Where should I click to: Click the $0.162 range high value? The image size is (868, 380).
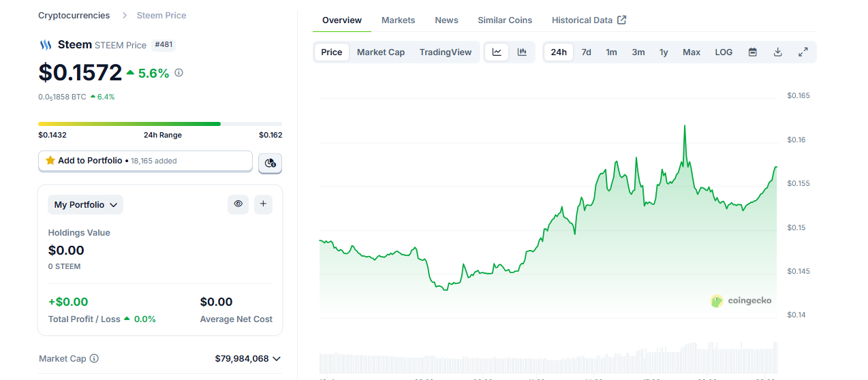click(x=270, y=135)
